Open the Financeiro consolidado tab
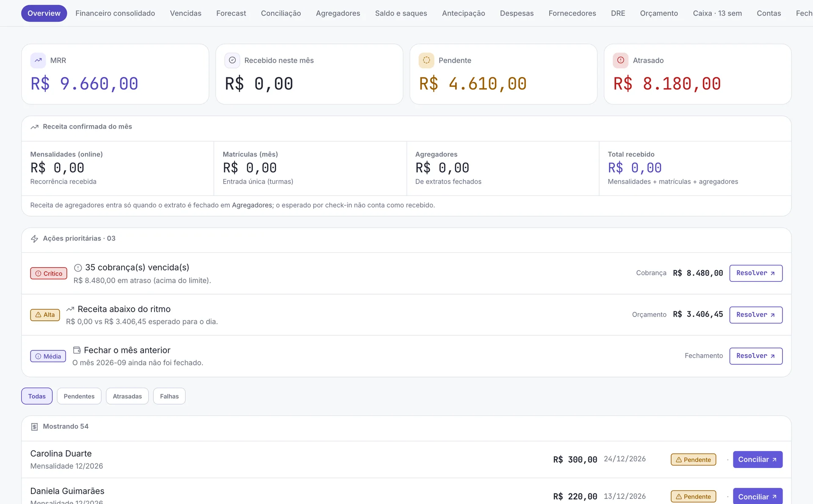The width and height of the screenshot is (813, 504). (x=115, y=13)
